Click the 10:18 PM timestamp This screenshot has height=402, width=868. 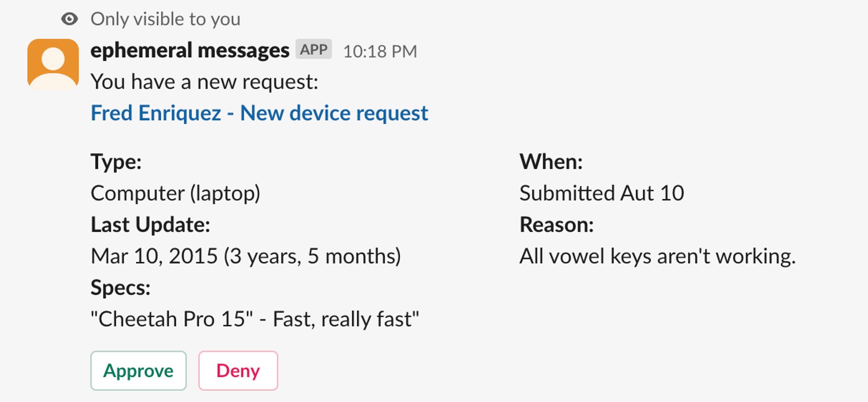pyautogui.click(x=380, y=51)
